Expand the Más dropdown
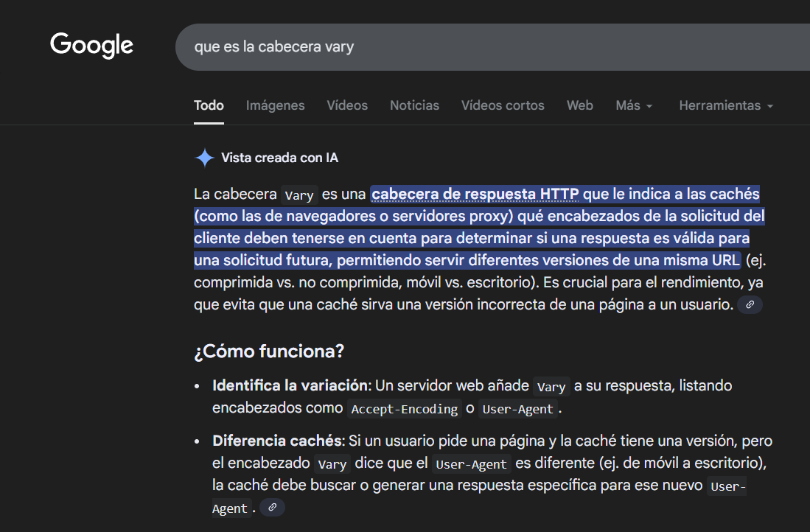 [x=634, y=105]
